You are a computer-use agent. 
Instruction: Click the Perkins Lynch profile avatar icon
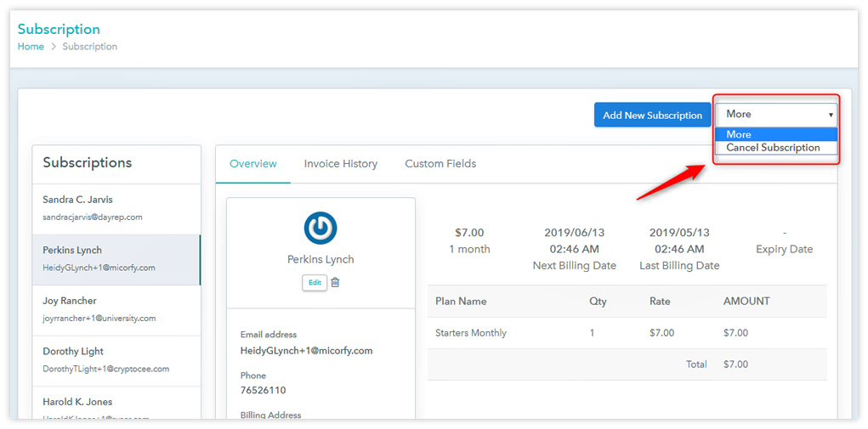[321, 228]
